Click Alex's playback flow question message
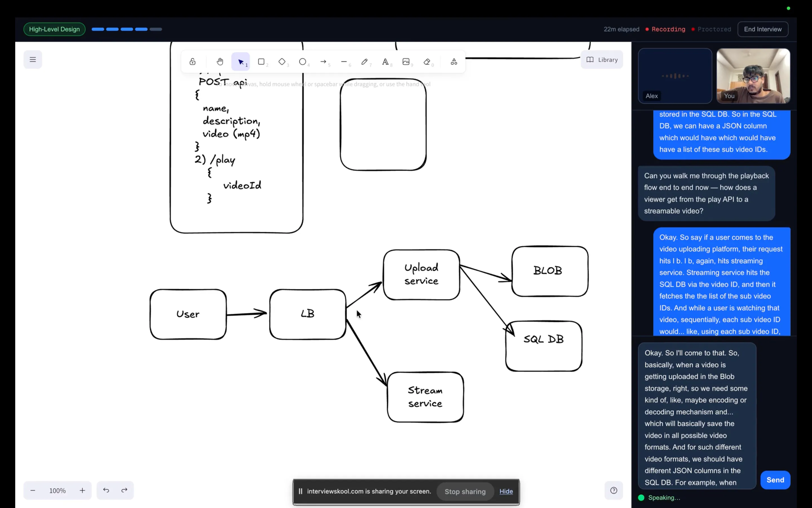This screenshot has height=508, width=812. coord(706,193)
